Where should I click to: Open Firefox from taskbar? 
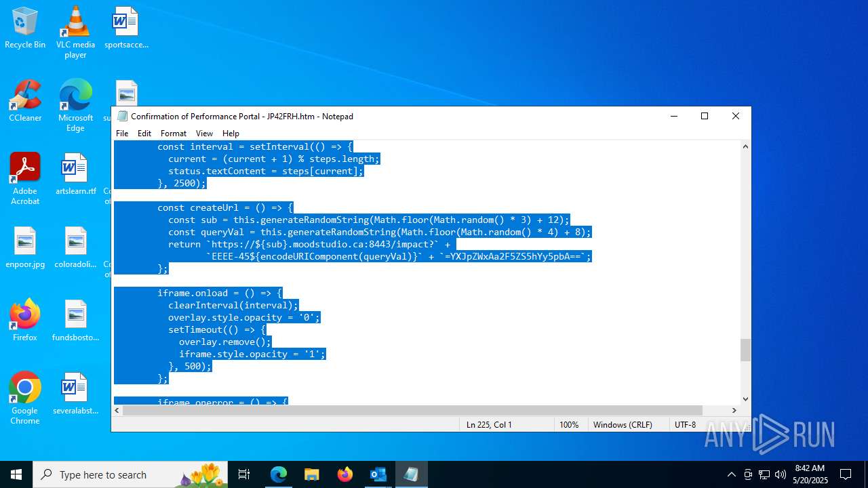[x=344, y=474]
